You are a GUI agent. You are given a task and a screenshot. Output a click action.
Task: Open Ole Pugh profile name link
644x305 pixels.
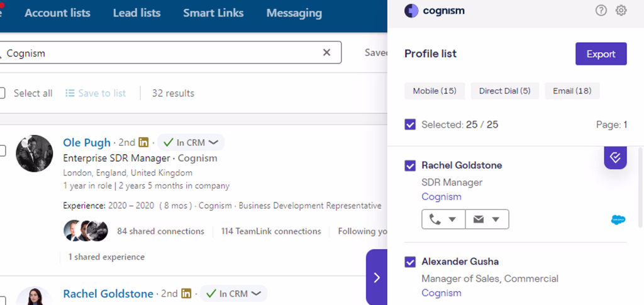click(x=87, y=143)
